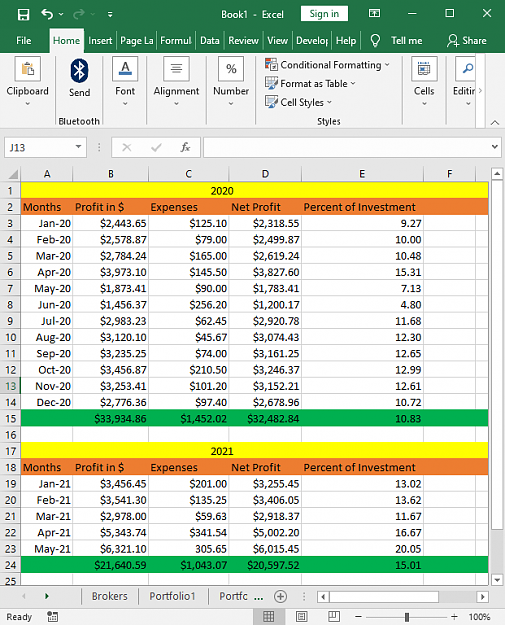Click the zoom slider handle
Screen dimensions: 505x625
407,617
